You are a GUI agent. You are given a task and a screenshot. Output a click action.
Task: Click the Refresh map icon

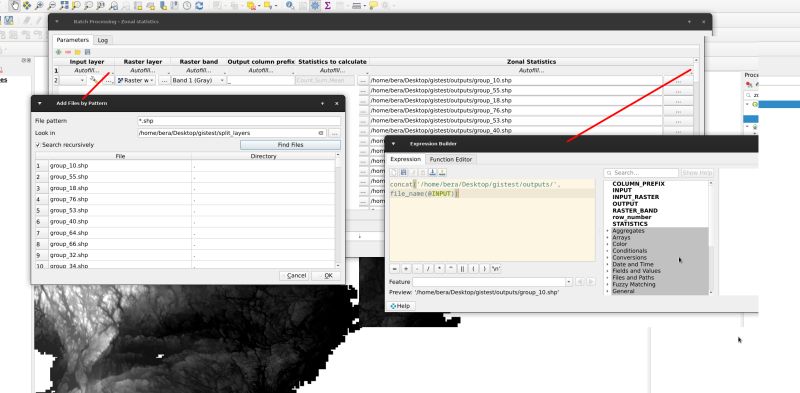199,6
